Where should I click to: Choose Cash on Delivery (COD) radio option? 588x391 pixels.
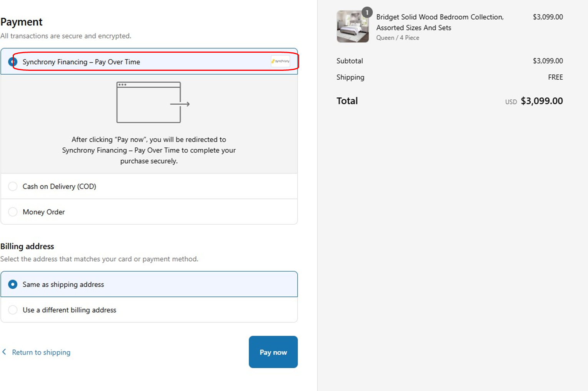click(x=13, y=186)
